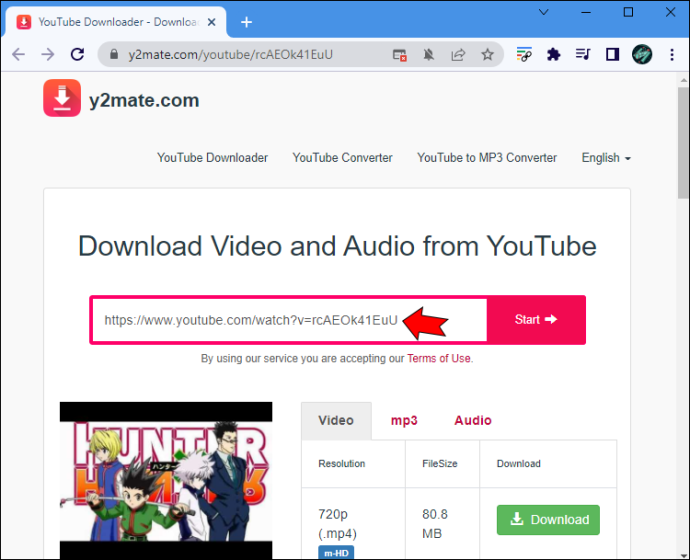Toggle the browser side panel icon

tap(612, 55)
